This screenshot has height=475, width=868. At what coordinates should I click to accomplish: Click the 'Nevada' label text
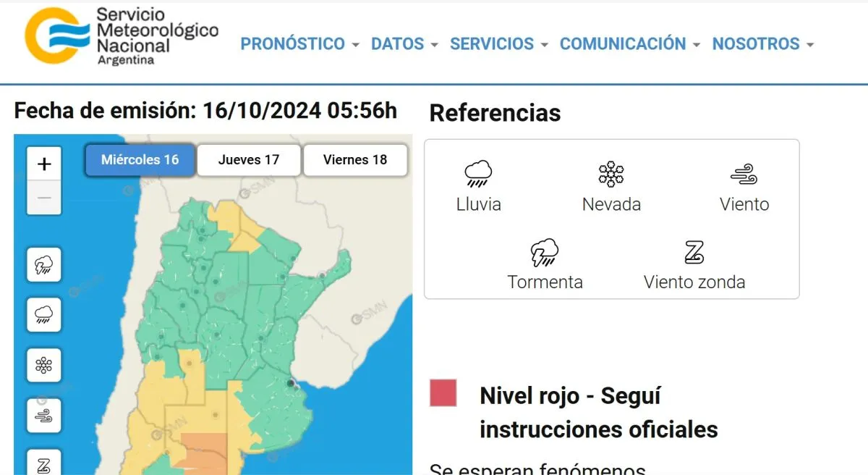pos(611,204)
